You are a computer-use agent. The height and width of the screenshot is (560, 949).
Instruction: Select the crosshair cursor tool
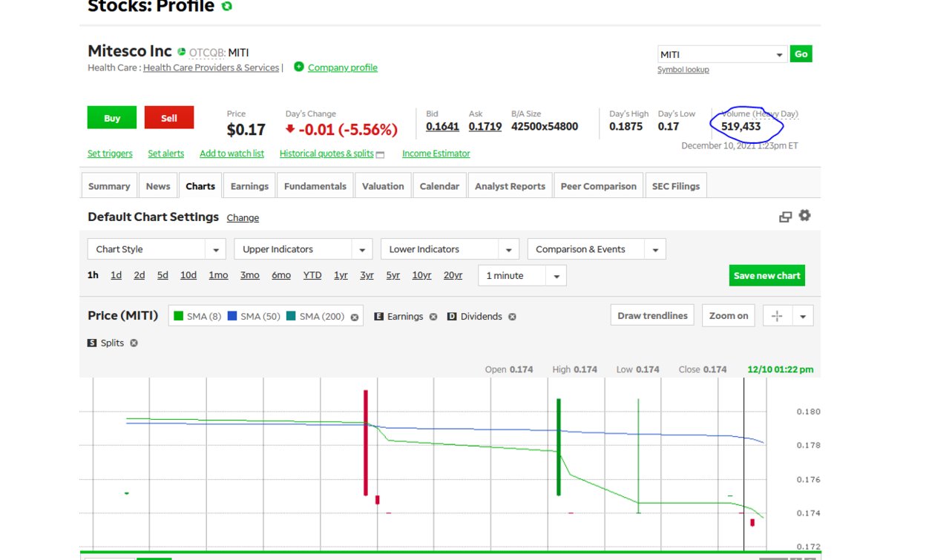pos(777,316)
